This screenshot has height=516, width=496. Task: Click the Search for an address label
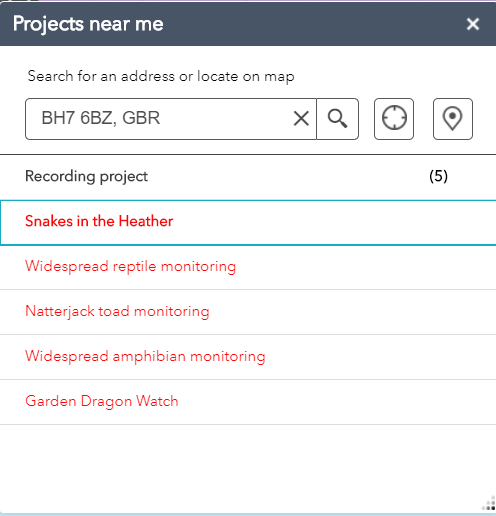click(x=161, y=76)
